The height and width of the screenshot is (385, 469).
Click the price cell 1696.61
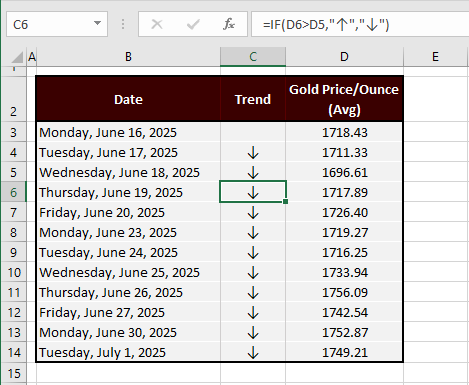(344, 172)
